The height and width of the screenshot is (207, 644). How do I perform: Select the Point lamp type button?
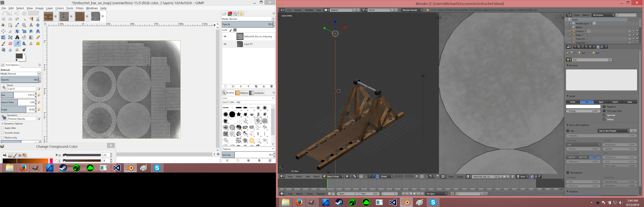tap(573, 102)
